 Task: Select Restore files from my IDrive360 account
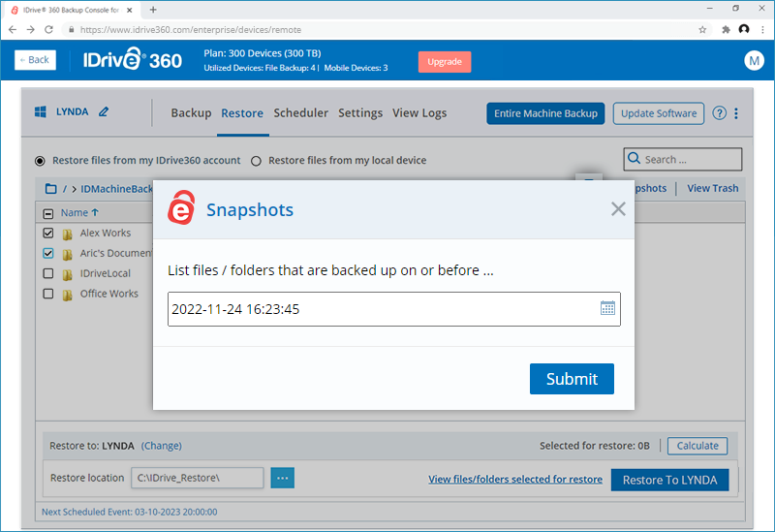pyautogui.click(x=40, y=161)
